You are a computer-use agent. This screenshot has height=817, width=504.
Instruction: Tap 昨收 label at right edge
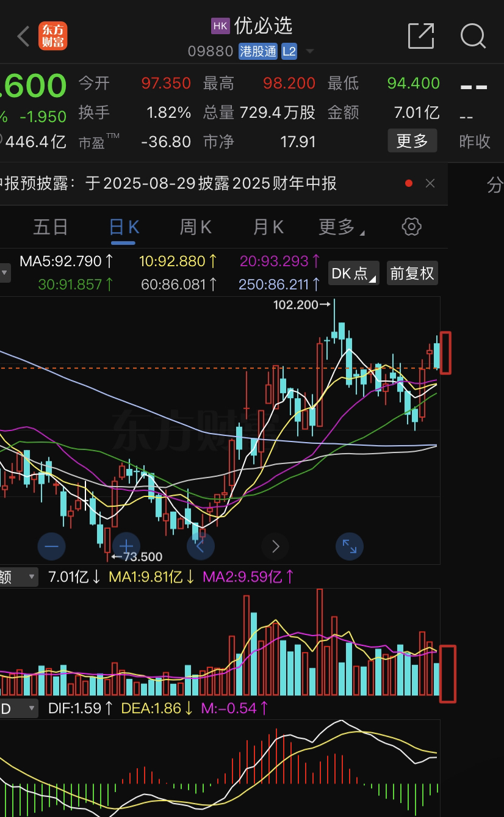[475, 142]
